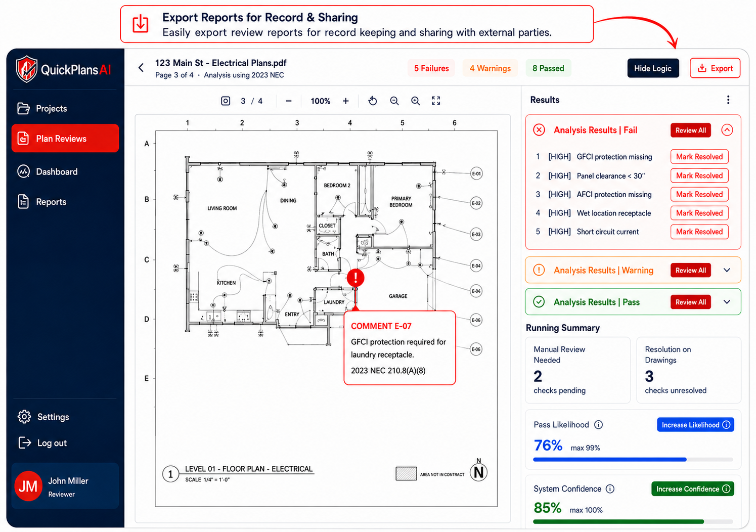Click the Panel clearance result text

point(611,175)
